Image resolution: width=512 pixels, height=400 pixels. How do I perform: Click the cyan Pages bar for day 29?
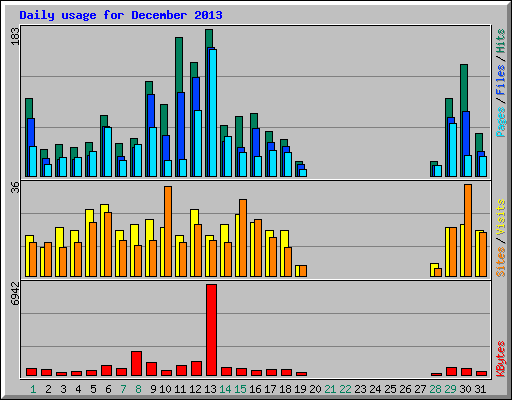coord(453,150)
